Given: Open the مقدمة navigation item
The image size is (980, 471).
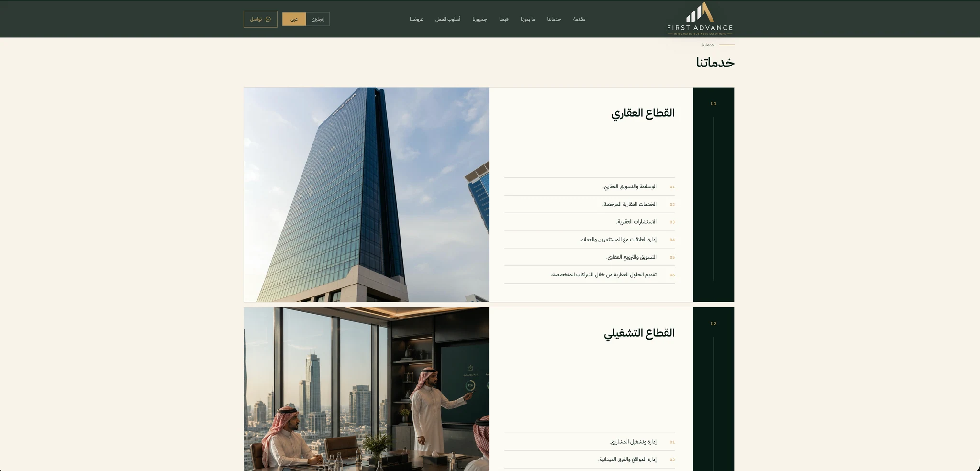Looking at the screenshot, I should 579,19.
